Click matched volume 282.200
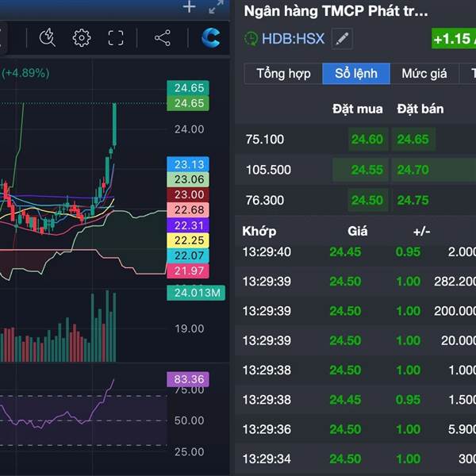This screenshot has width=476, height=476. 455,282
